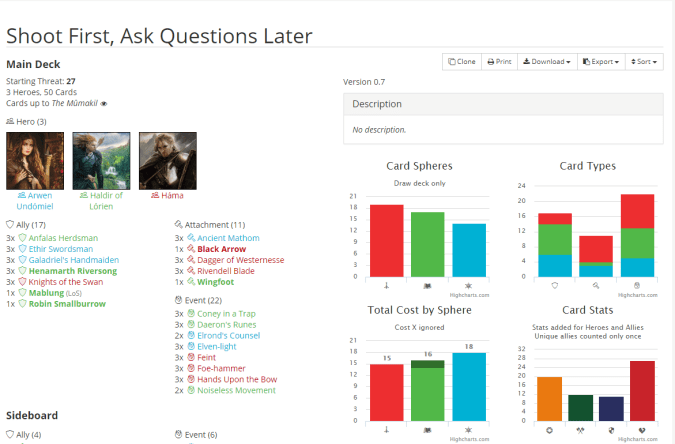
Task: Click the ally shield icon under Card Types
Action: [555, 287]
